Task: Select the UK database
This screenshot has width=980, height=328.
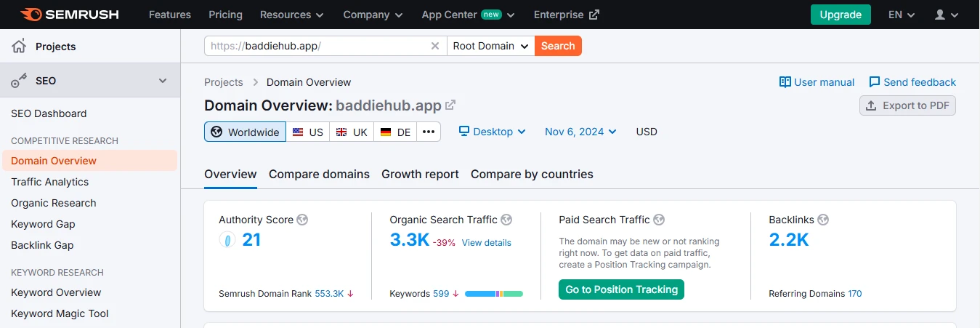Action: 352,132
